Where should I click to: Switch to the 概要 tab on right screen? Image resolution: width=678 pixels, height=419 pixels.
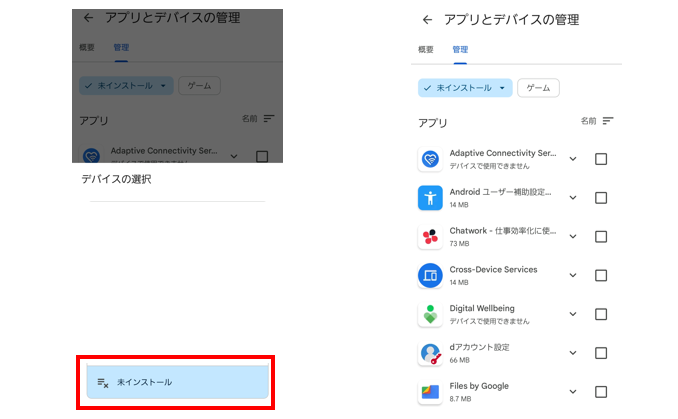pyautogui.click(x=426, y=49)
